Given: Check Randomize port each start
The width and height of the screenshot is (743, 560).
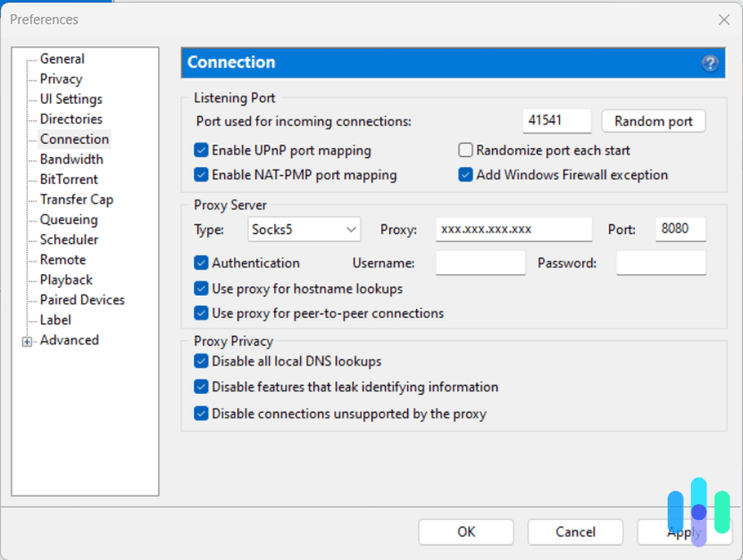Looking at the screenshot, I should pos(465,150).
